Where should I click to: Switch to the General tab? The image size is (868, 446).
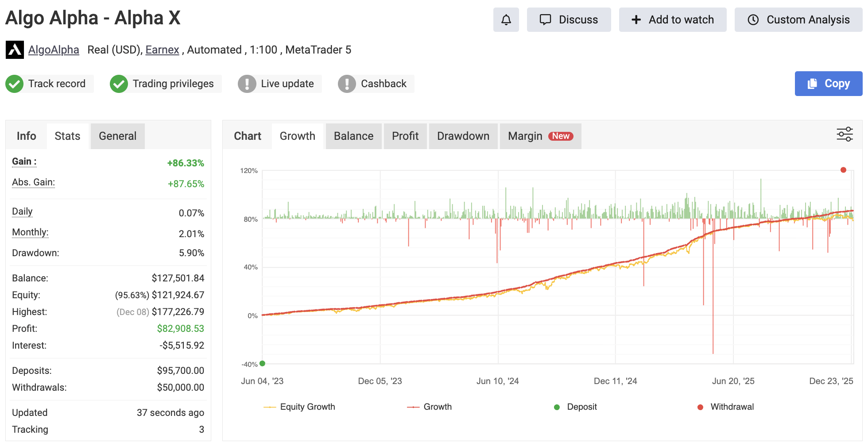coord(117,136)
